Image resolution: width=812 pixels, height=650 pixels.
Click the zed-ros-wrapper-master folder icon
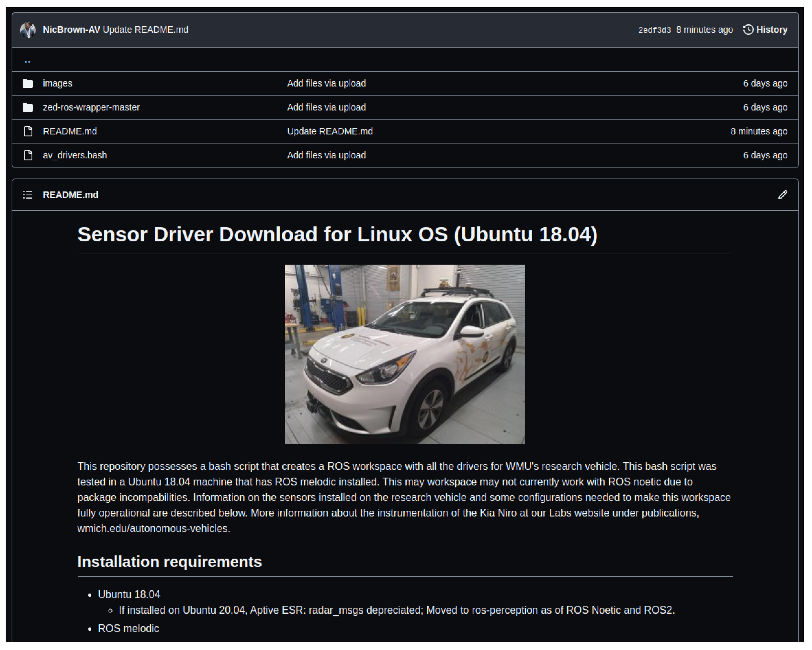[28, 107]
